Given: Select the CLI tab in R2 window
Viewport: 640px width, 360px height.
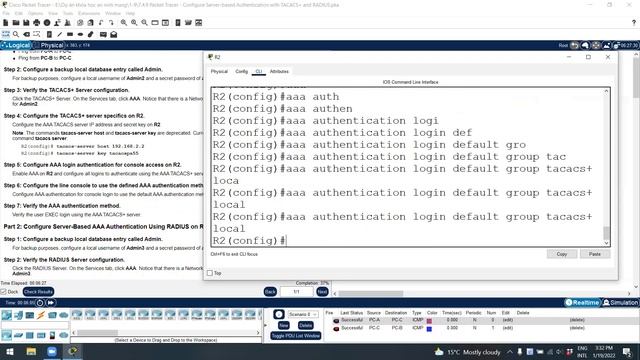Looking at the screenshot, I should click(259, 71).
